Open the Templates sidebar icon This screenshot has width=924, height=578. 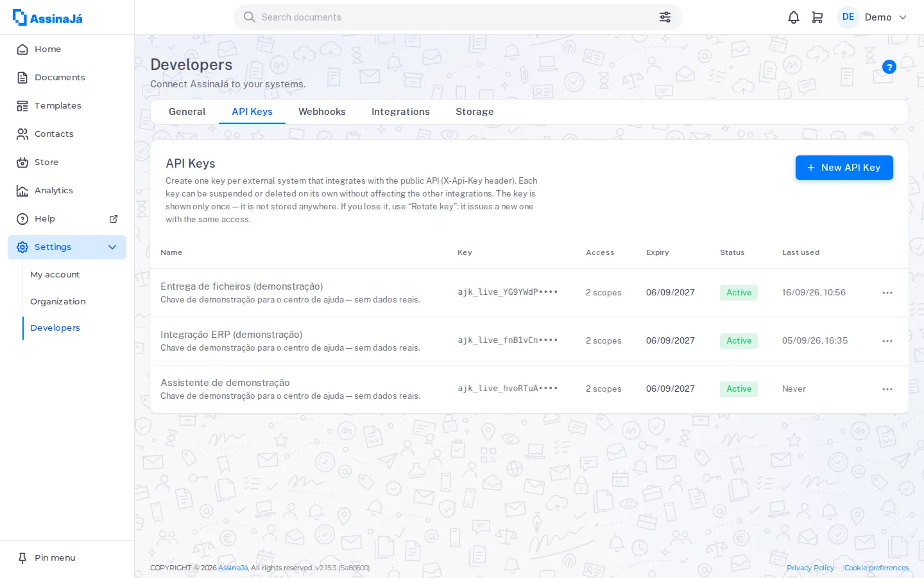coord(22,106)
